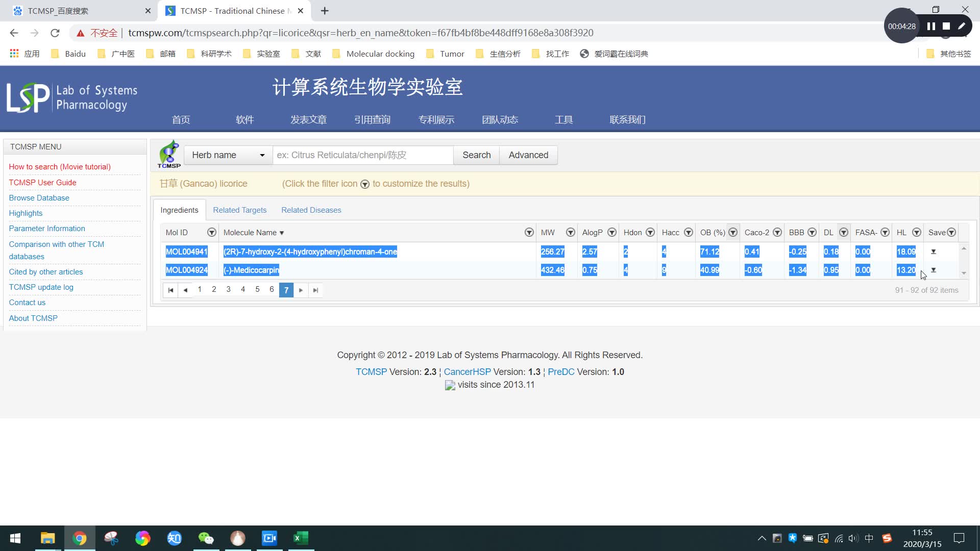This screenshot has width=980, height=551.
Task: Open the Related Diseases tab
Action: (x=311, y=210)
